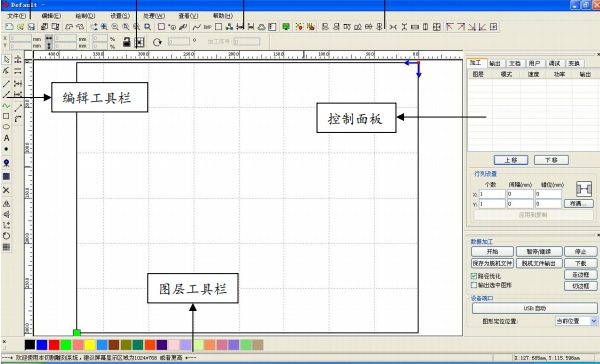Click the Y spacing input field

[x=520, y=204]
